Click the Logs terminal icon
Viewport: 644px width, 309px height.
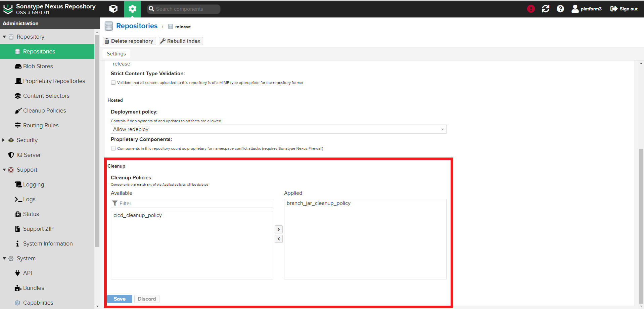click(18, 199)
